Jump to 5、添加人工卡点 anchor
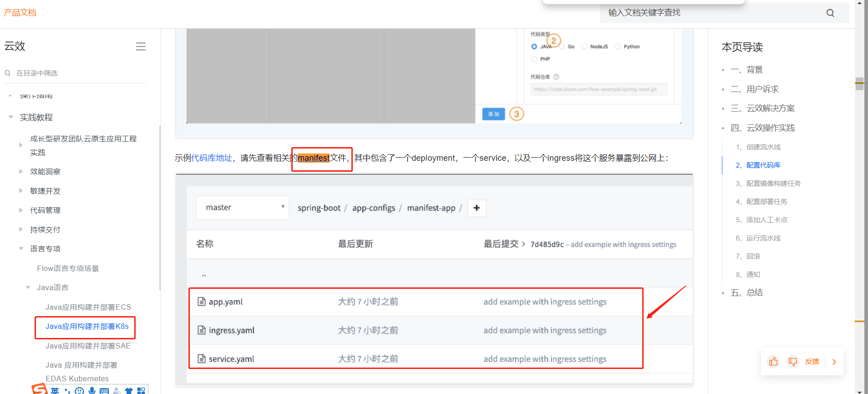The image size is (868, 394). click(761, 220)
